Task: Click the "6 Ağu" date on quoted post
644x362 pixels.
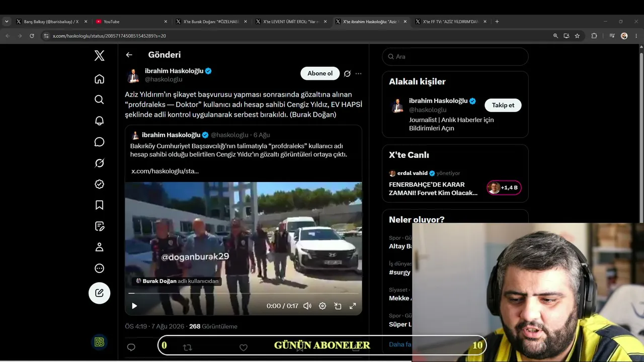Action: (262, 135)
